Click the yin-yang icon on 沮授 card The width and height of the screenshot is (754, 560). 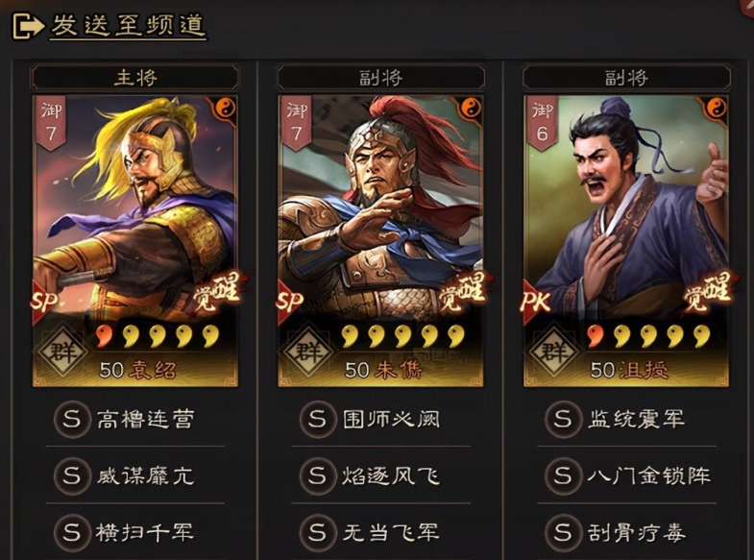716,109
